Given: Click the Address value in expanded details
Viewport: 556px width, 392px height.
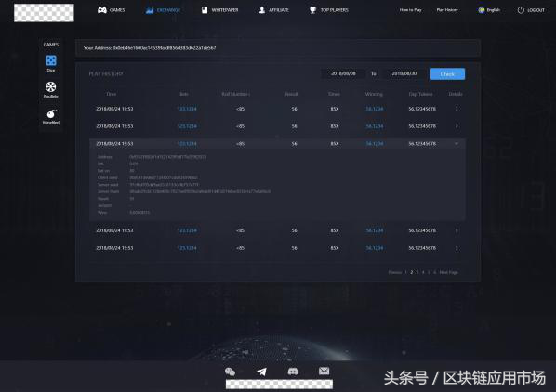Looking at the screenshot, I should pyautogui.click(x=167, y=157).
